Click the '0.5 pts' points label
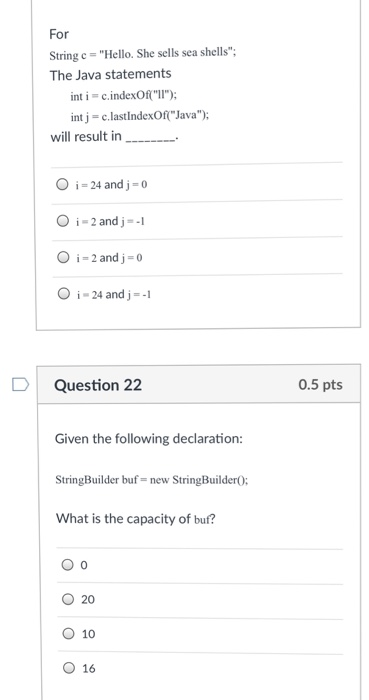 [320, 385]
